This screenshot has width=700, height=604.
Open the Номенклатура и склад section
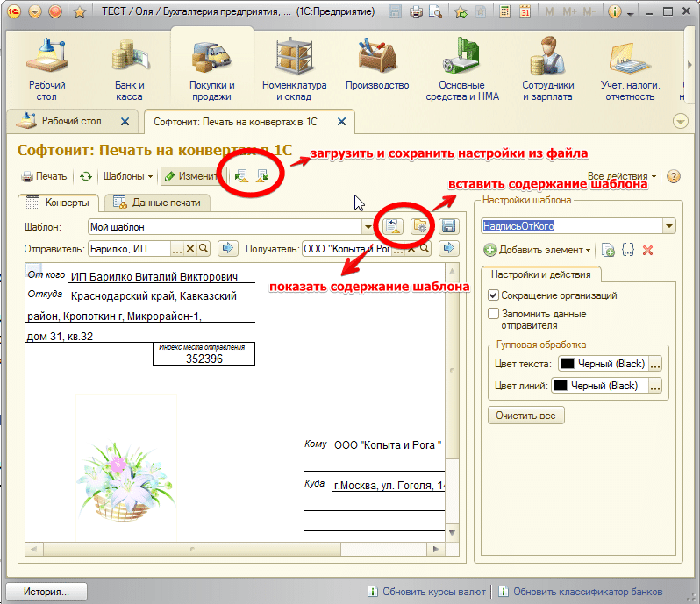(294, 70)
